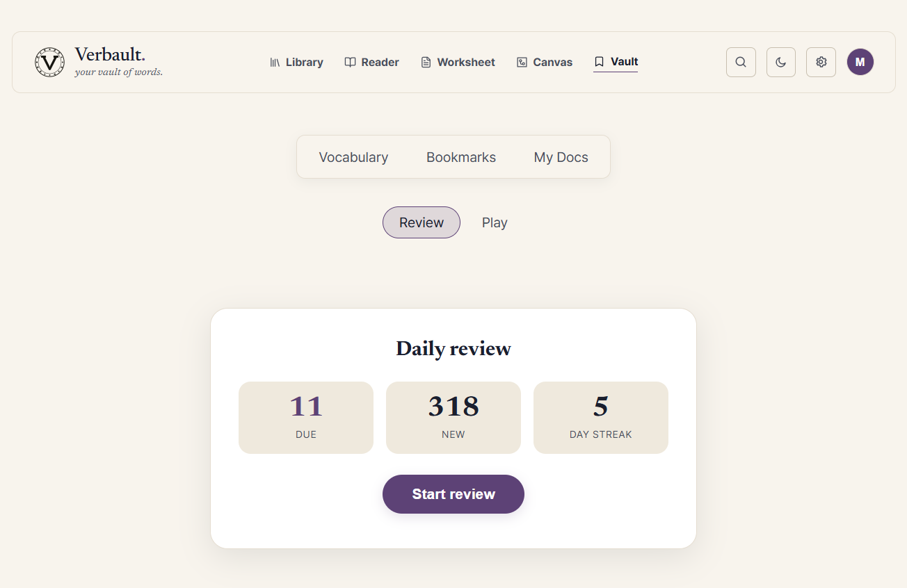Navigate to the Worksheet page
Viewport: 907px width, 588px height.
tap(458, 62)
